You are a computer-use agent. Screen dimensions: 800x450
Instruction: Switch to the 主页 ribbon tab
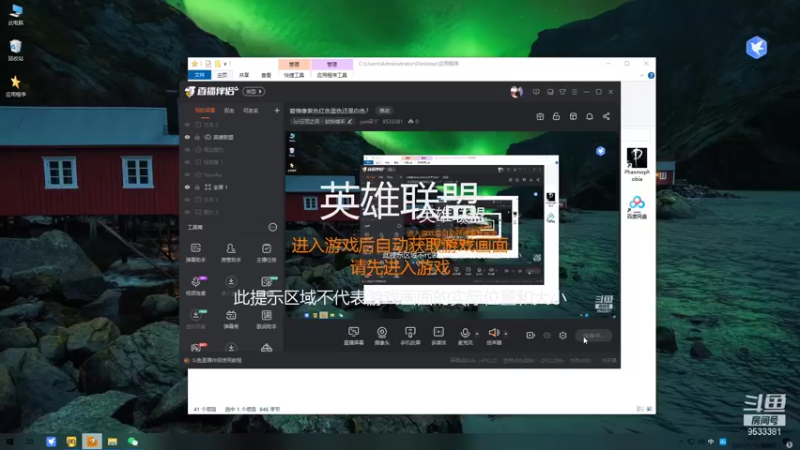222,75
